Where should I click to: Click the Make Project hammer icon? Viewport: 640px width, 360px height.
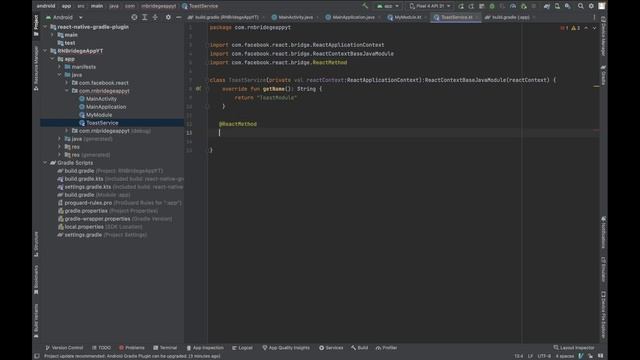click(x=365, y=6)
